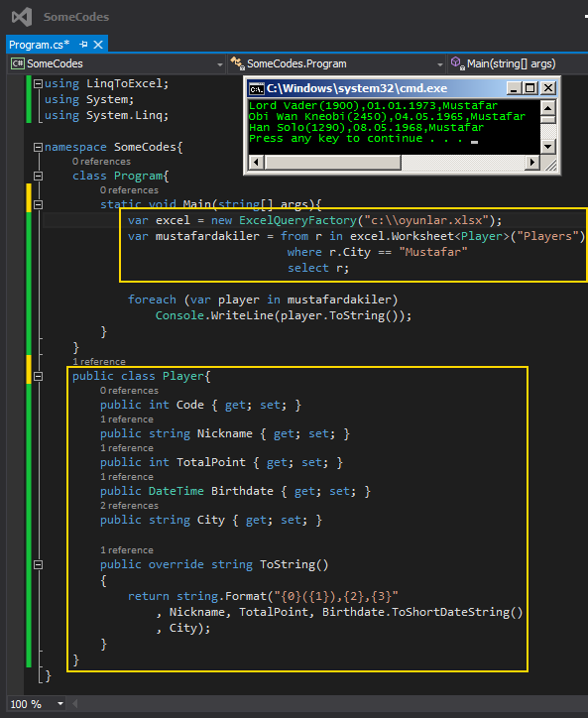Open the Main(string[] args) member dropdown
This screenshot has width=588, height=718.
[x=511, y=63]
